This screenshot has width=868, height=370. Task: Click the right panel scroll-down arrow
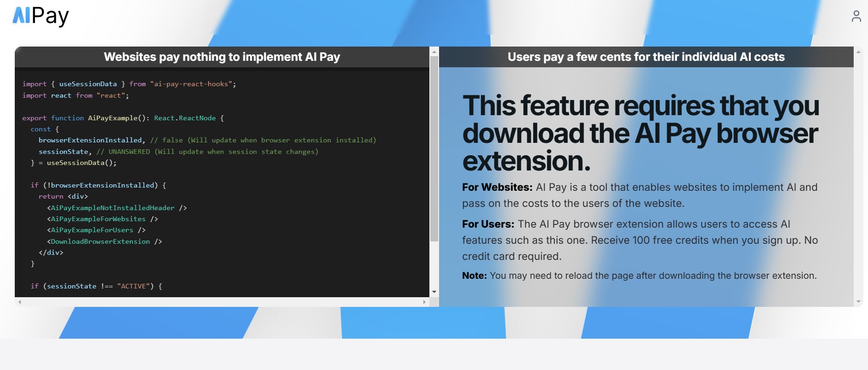click(858, 302)
